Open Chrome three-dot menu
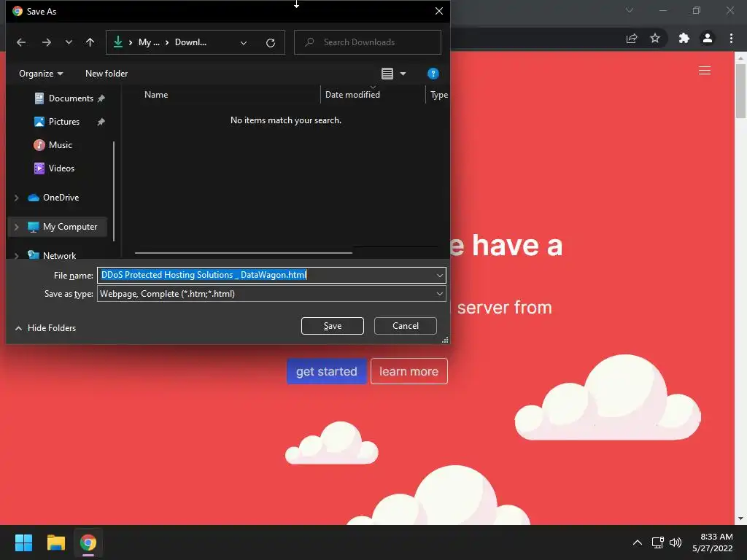This screenshot has width=747, height=560. (731, 39)
